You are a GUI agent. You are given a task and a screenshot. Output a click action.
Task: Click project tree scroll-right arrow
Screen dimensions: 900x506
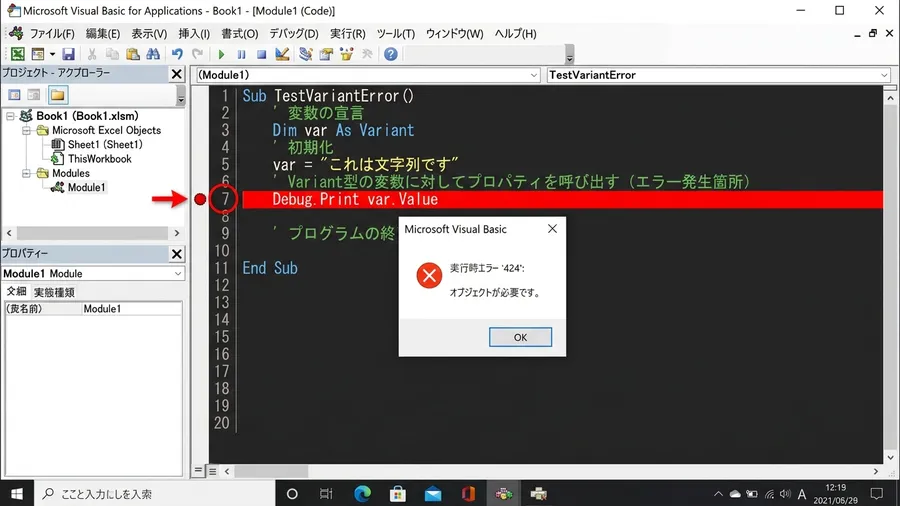tap(177, 233)
